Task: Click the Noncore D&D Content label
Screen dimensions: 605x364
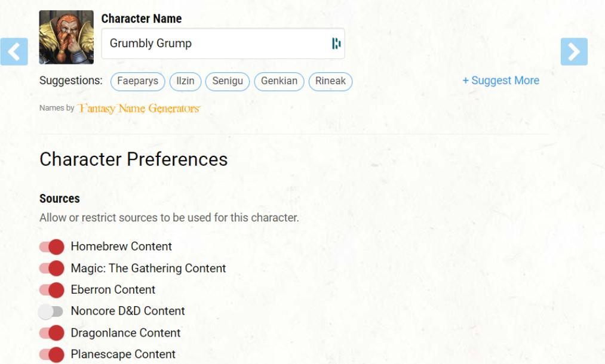Action: click(128, 311)
